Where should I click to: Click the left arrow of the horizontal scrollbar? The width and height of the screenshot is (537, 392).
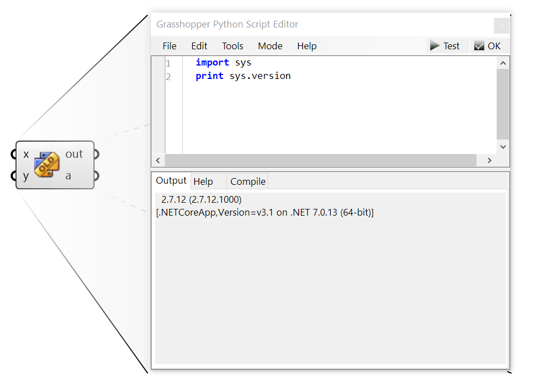click(158, 160)
